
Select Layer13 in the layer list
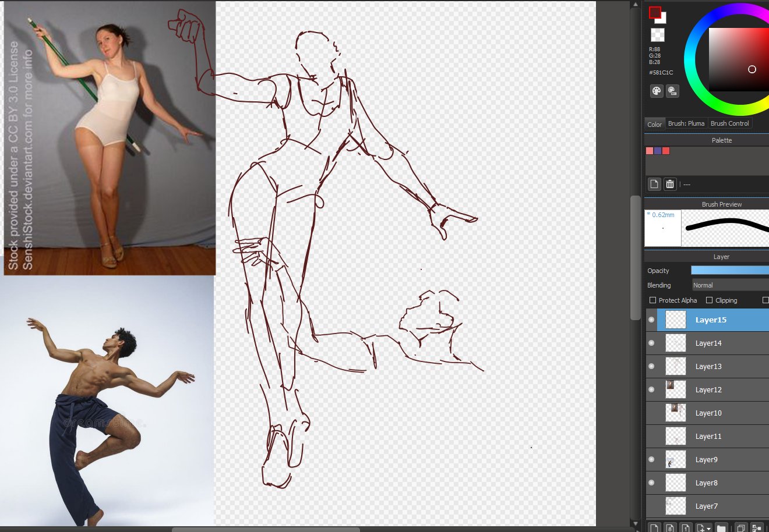pos(708,366)
